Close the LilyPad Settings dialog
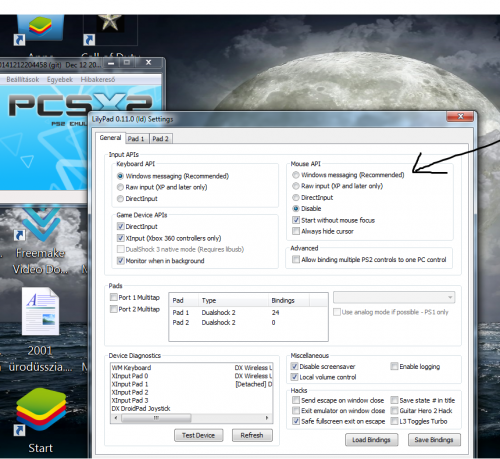The image size is (500, 459). (x=460, y=116)
